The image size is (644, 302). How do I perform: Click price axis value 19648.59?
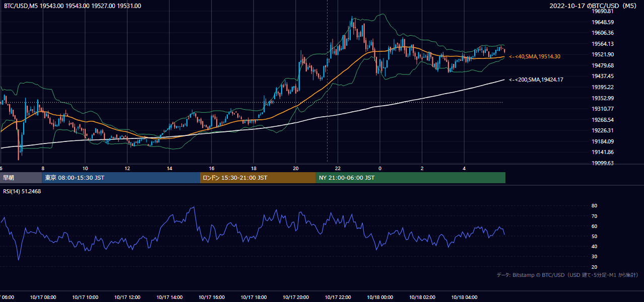click(x=603, y=22)
